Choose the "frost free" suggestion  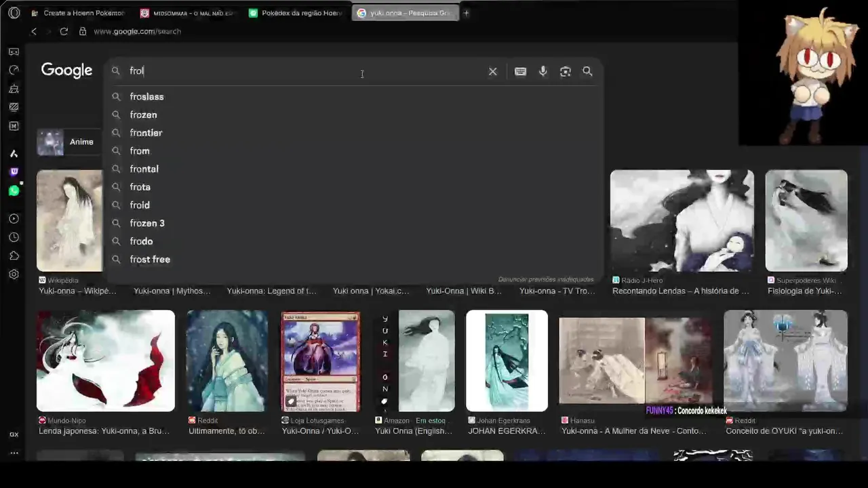click(150, 260)
